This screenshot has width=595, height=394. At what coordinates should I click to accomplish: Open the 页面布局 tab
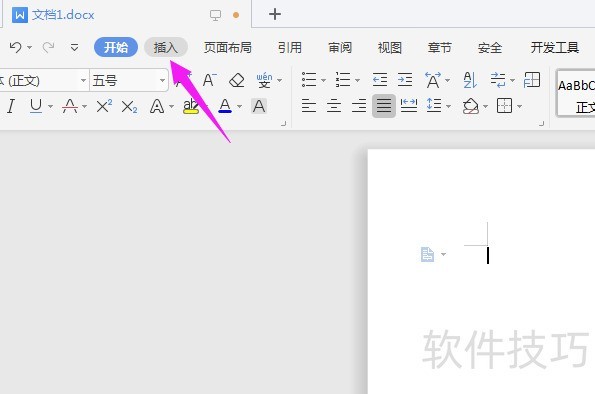(227, 47)
